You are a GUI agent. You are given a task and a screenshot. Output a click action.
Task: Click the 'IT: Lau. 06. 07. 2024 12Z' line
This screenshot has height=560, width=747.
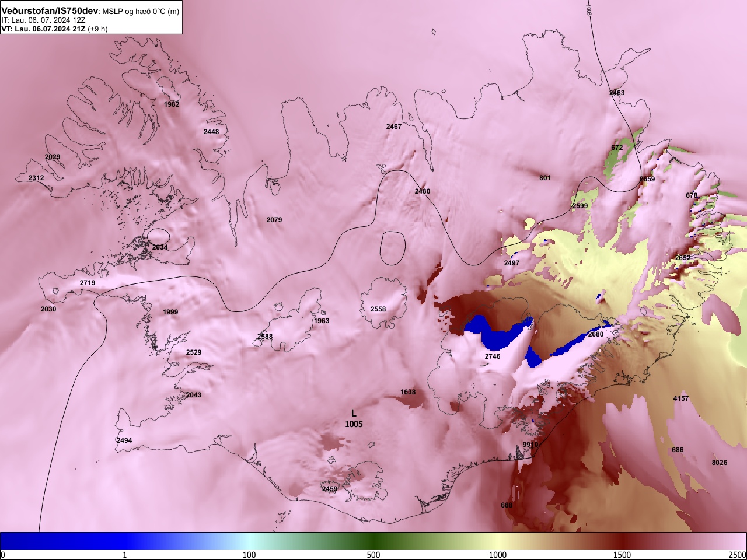pos(43,20)
